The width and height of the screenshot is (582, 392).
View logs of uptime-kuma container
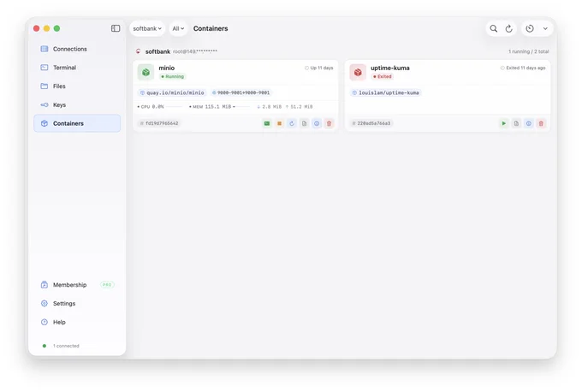pyautogui.click(x=516, y=123)
